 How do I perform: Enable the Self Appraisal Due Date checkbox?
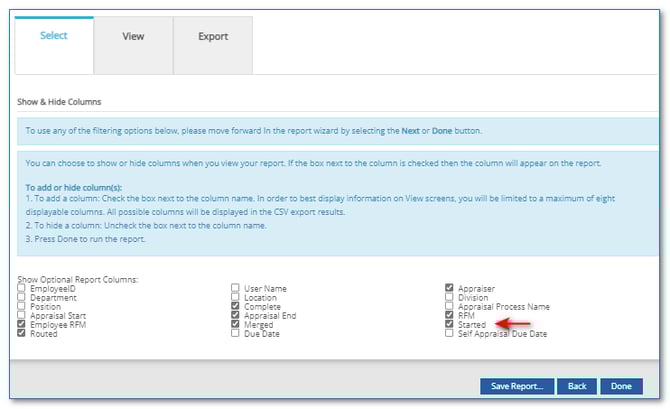[x=450, y=334]
